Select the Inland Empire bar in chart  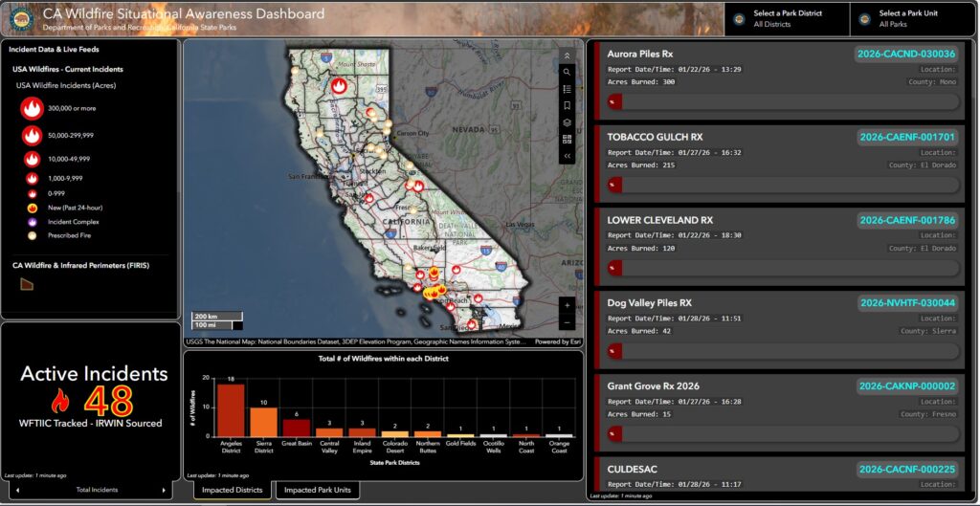361,432
